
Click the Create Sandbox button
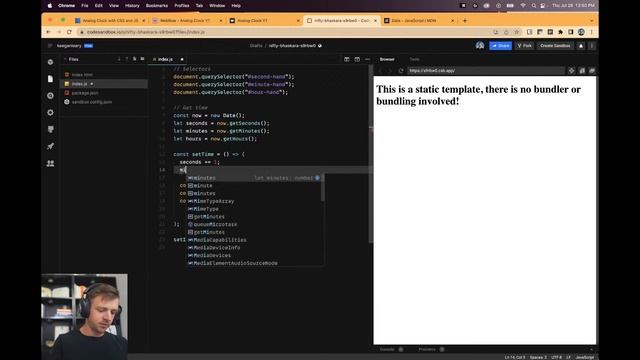555,46
